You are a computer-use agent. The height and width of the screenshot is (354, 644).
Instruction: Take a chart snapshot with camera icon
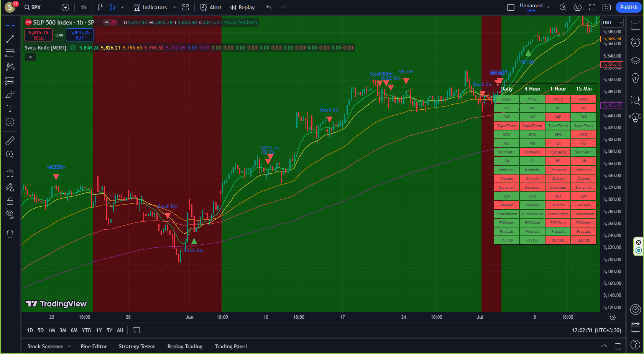606,7
